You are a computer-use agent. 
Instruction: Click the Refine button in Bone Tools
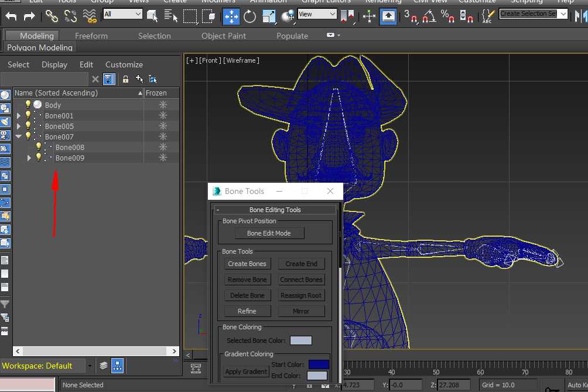coord(247,311)
